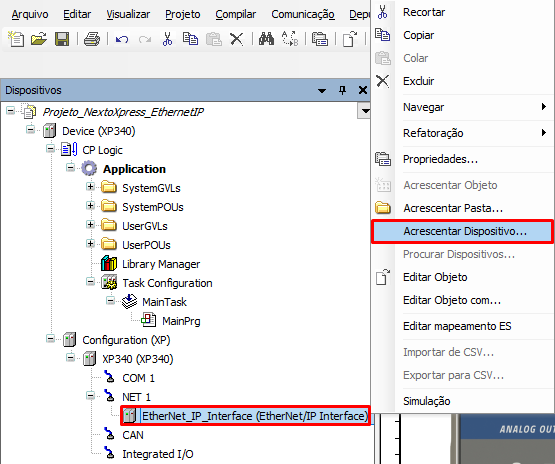
Task: Expand the UserPOUs folder
Action: 91,244
